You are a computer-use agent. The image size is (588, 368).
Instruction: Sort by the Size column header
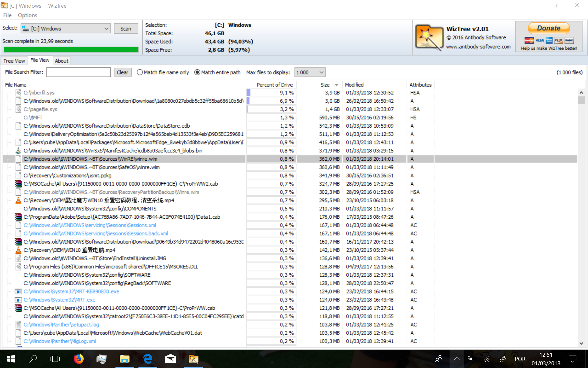325,85
